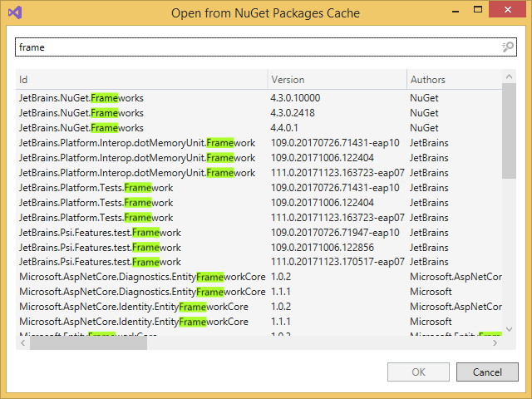Sort by the Version column header

click(x=337, y=80)
